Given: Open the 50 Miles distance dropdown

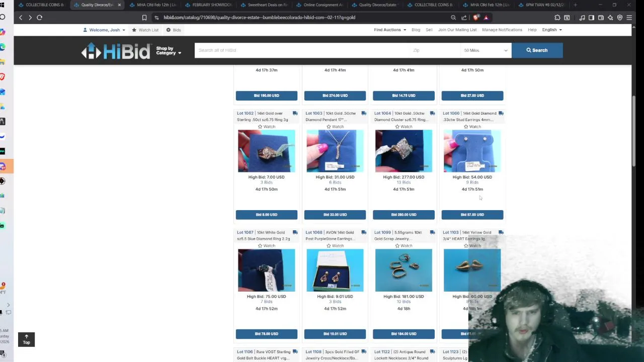Looking at the screenshot, I should [486, 50].
